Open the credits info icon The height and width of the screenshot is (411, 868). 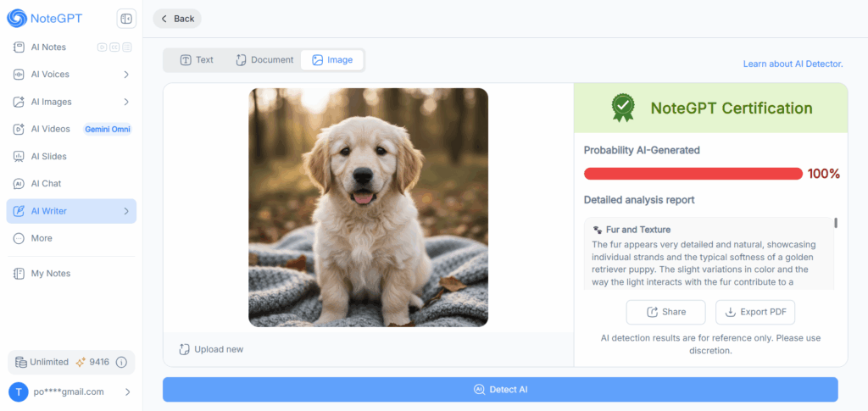pyautogui.click(x=121, y=363)
